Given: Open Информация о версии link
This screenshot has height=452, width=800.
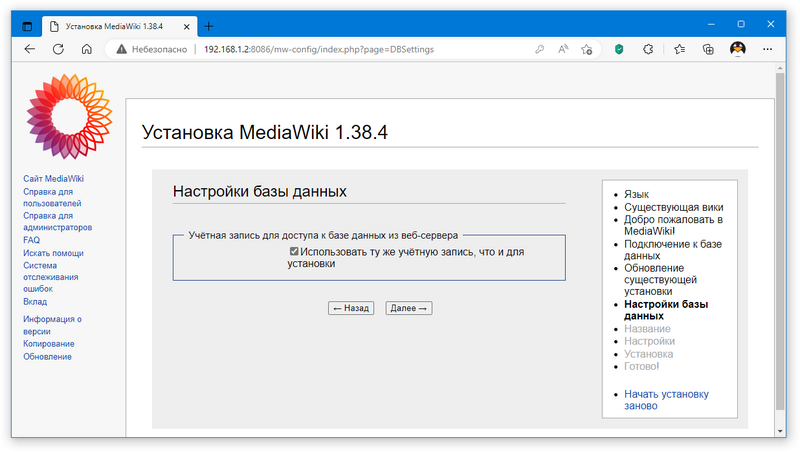Looking at the screenshot, I should tap(52, 325).
